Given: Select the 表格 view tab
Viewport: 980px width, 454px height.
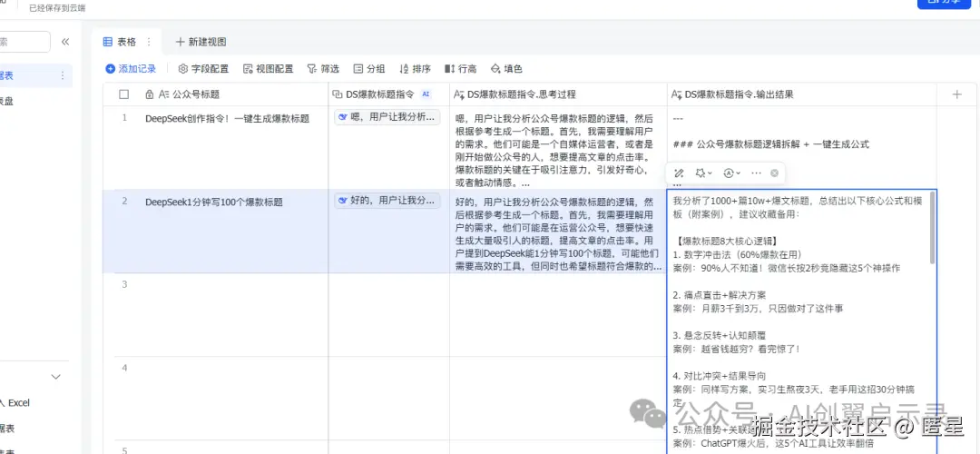Looking at the screenshot, I should click(120, 42).
